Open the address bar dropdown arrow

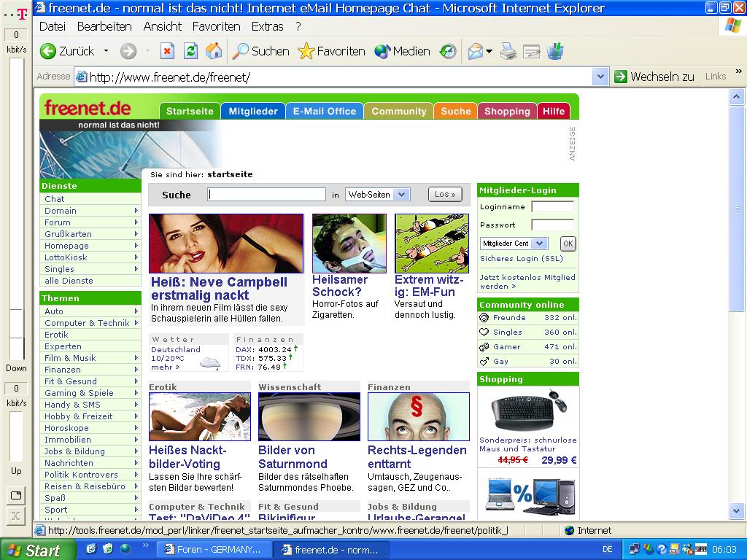coord(600,77)
